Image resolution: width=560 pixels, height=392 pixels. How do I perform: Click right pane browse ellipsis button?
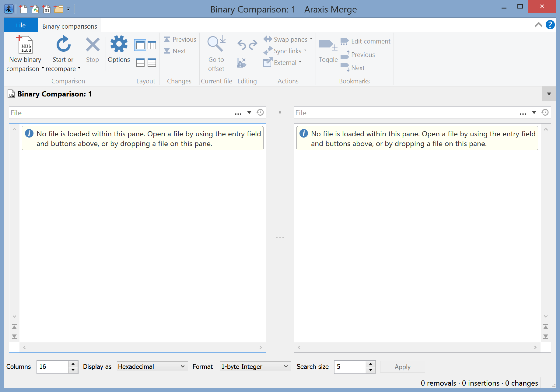pyautogui.click(x=523, y=113)
